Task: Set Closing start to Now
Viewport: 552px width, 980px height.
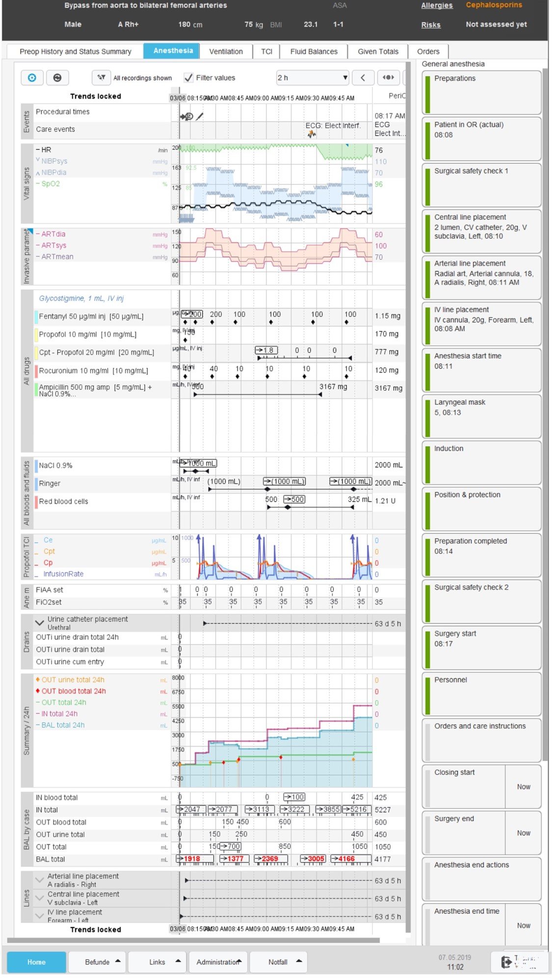Action: point(524,787)
